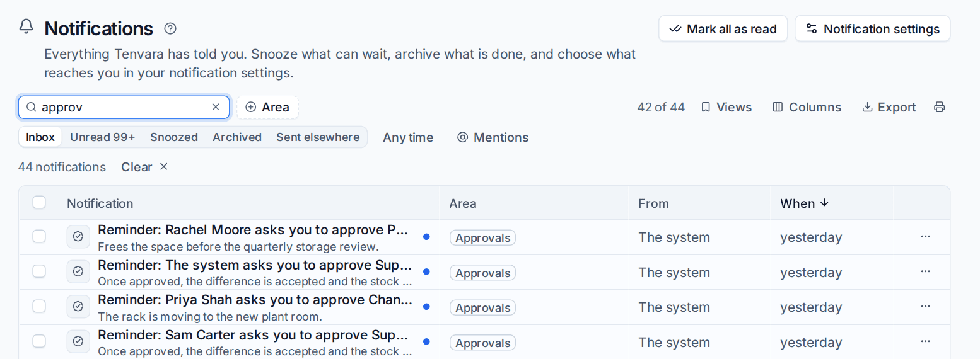Select the Priya Shah reminder checkbox
Screen dimensions: 980x359
pos(39,306)
